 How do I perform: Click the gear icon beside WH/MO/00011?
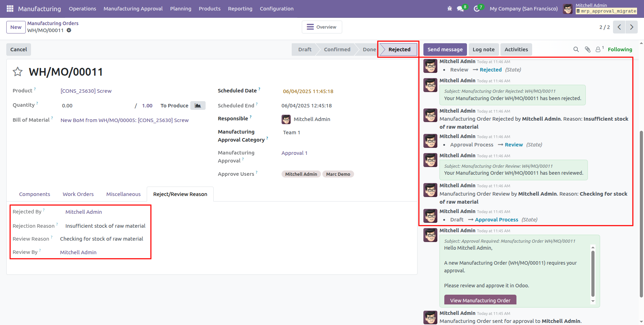pos(69,30)
